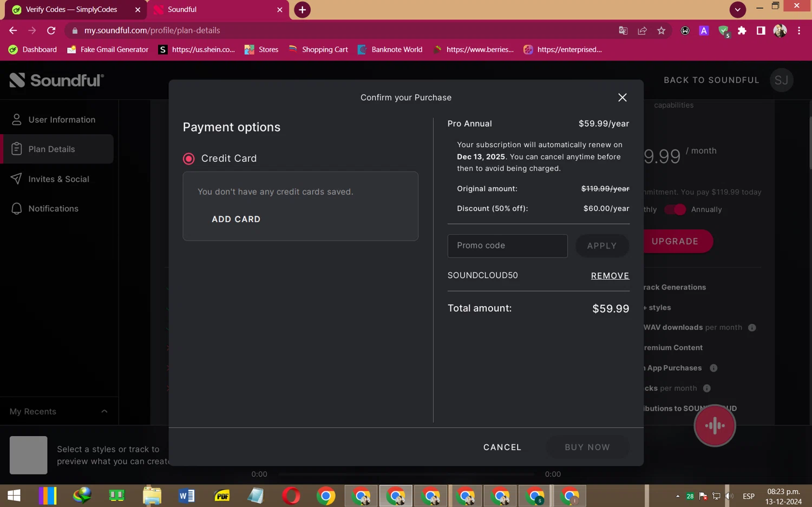Click the APPLY promo button
The width and height of the screenshot is (812, 507).
point(602,246)
